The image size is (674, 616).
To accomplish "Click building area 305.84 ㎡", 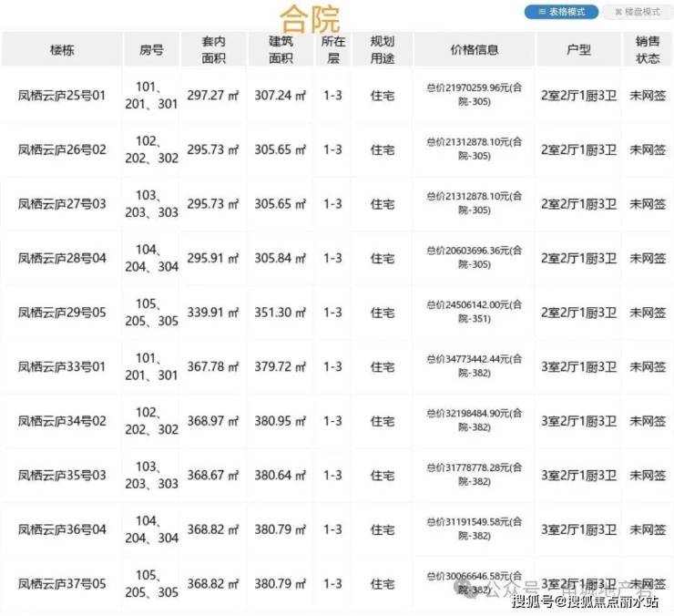I will coord(281,258).
